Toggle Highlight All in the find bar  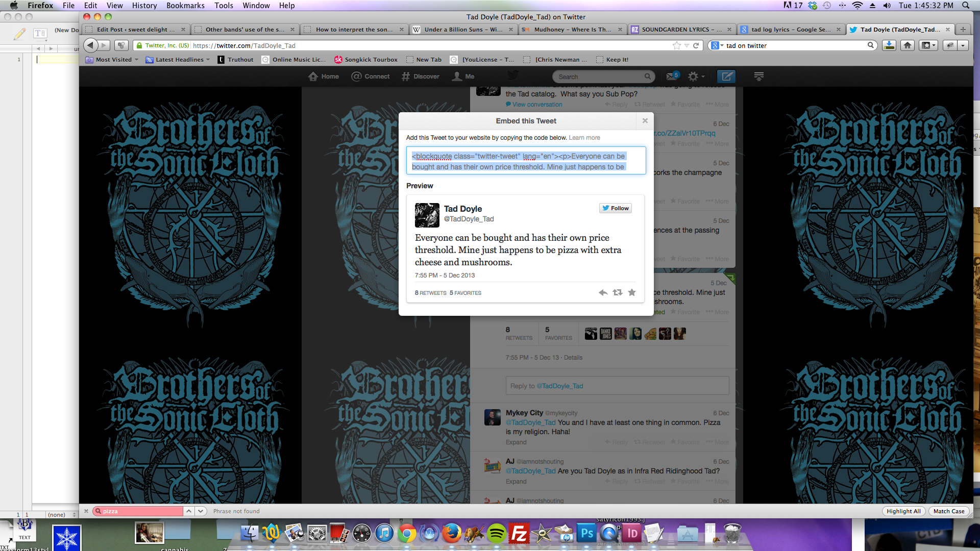pos(903,511)
